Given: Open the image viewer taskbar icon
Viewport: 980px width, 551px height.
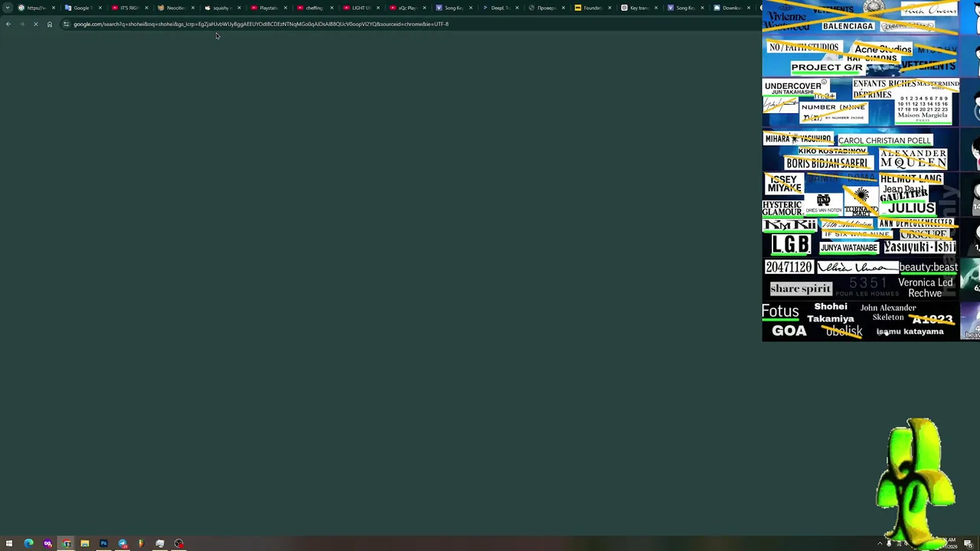Looking at the screenshot, I should (160, 543).
